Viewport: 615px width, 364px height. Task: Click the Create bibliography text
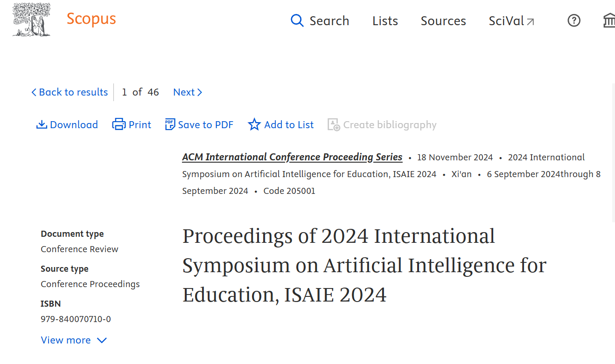pyautogui.click(x=390, y=125)
